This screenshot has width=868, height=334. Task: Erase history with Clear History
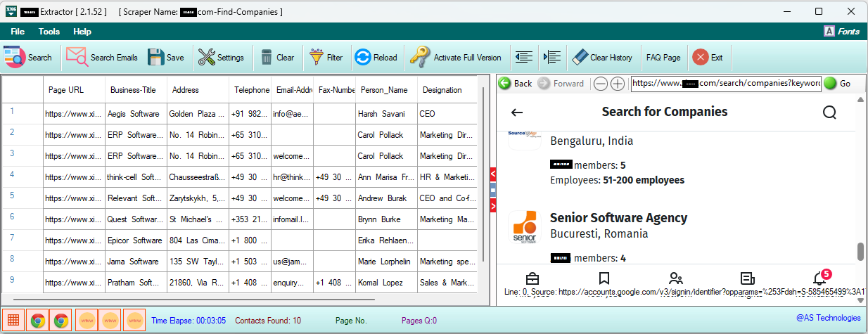(601, 58)
